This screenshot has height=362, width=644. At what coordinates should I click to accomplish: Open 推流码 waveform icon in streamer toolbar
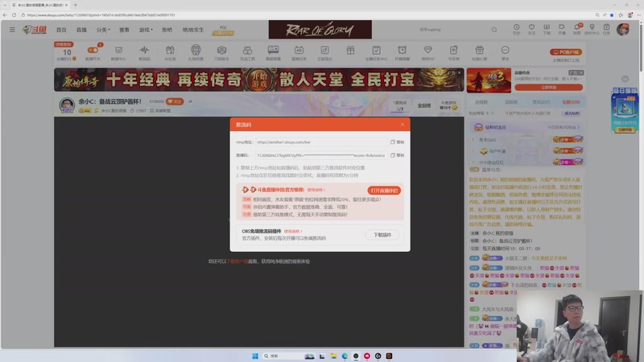click(x=144, y=53)
